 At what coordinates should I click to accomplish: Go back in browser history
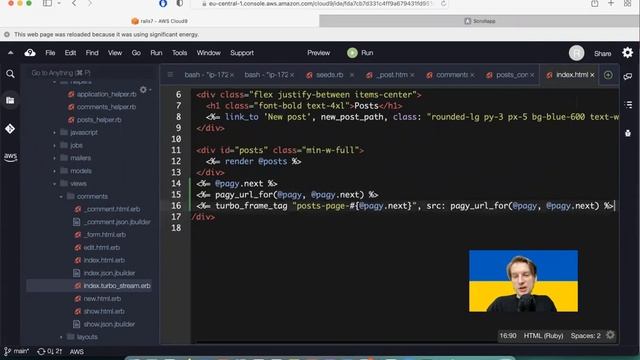(74, 3)
